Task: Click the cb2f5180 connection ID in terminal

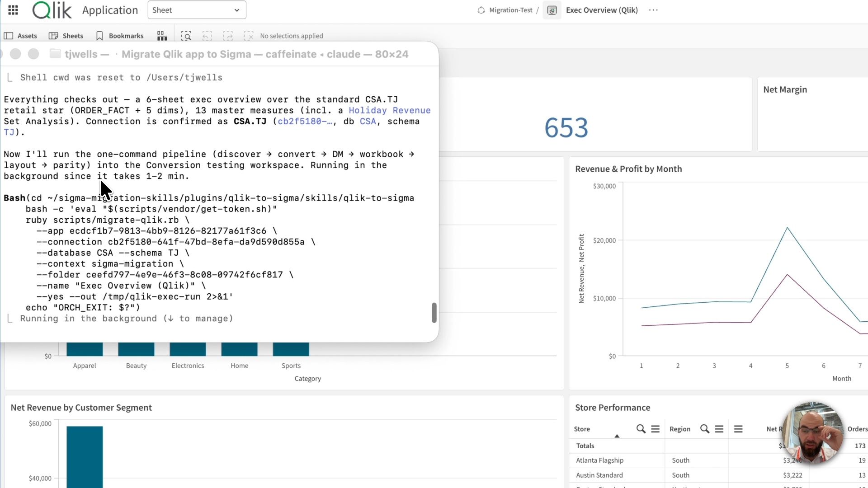Action: point(305,121)
